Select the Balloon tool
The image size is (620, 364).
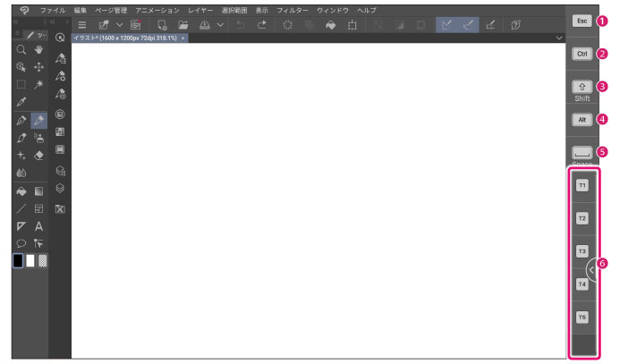21,243
